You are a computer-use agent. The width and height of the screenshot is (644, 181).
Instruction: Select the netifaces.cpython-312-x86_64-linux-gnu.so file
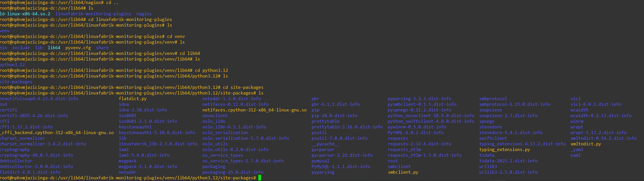[254, 110]
